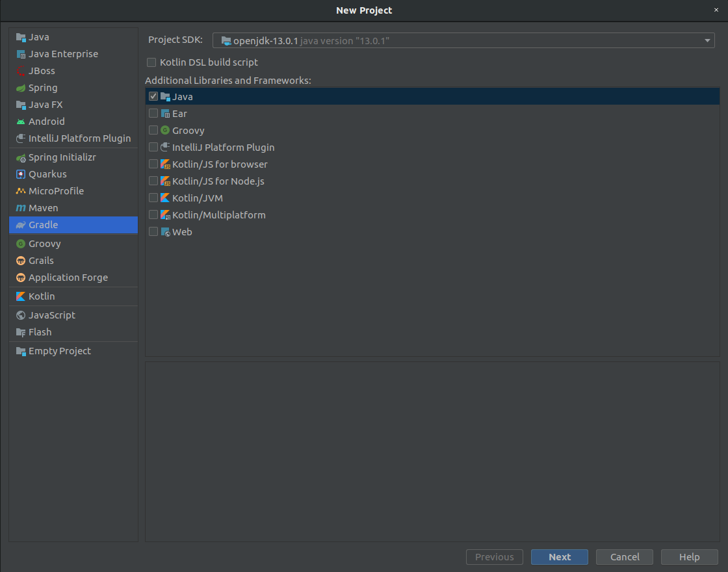
Task: Check the Web framework checkbox
Action: coord(153,231)
